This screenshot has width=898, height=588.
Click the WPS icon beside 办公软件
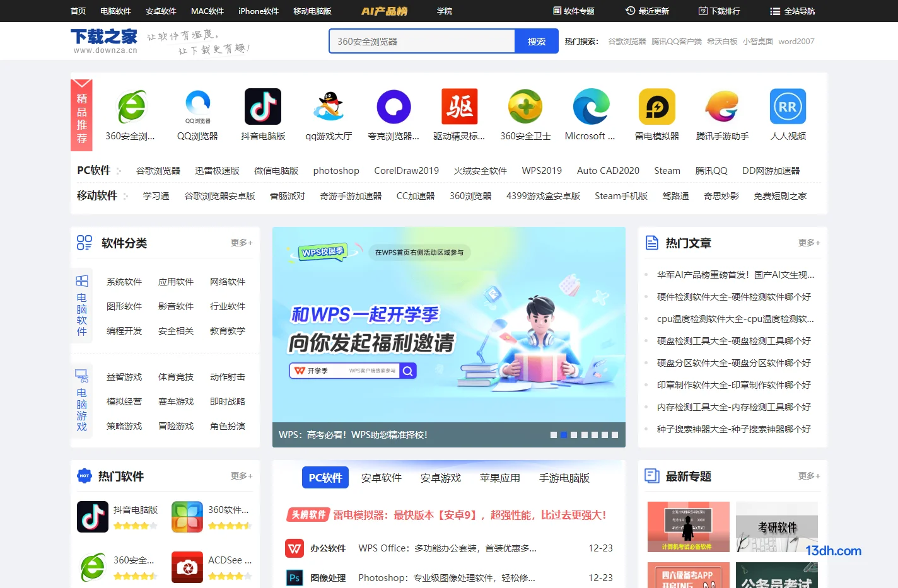(294, 548)
